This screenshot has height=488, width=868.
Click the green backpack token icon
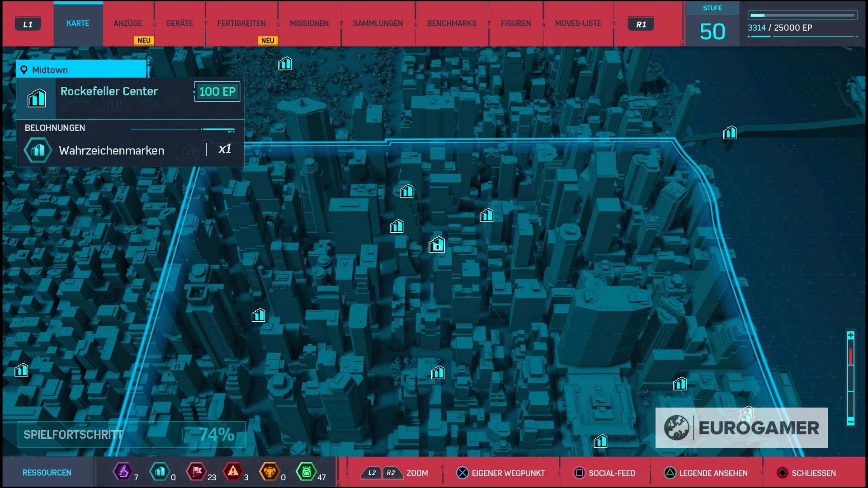click(306, 472)
